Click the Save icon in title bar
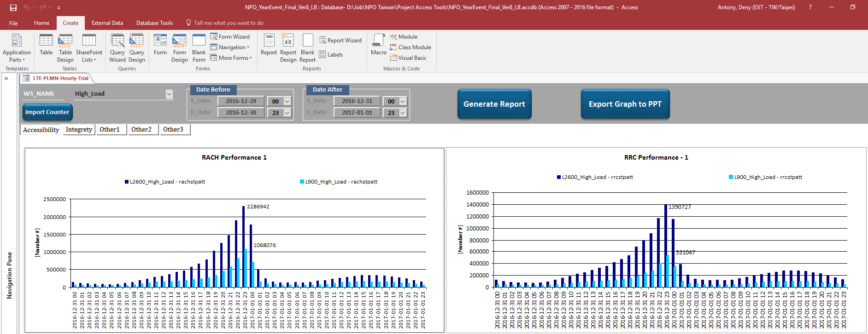868x334 pixels. pyautogui.click(x=13, y=7)
